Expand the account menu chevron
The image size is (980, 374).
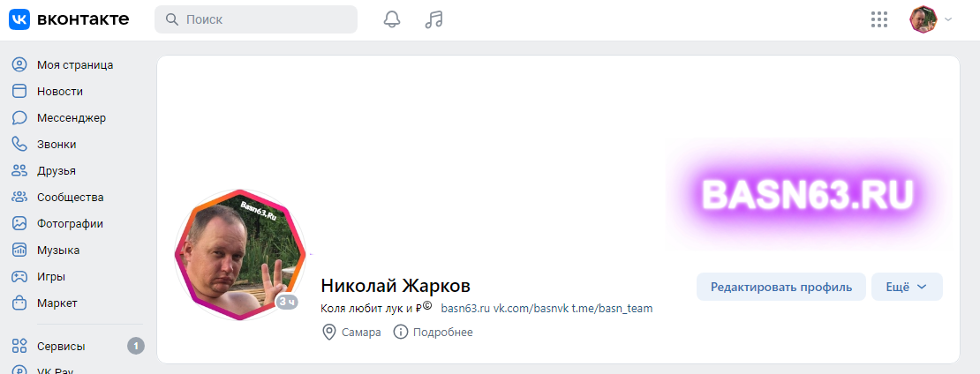pos(948,19)
